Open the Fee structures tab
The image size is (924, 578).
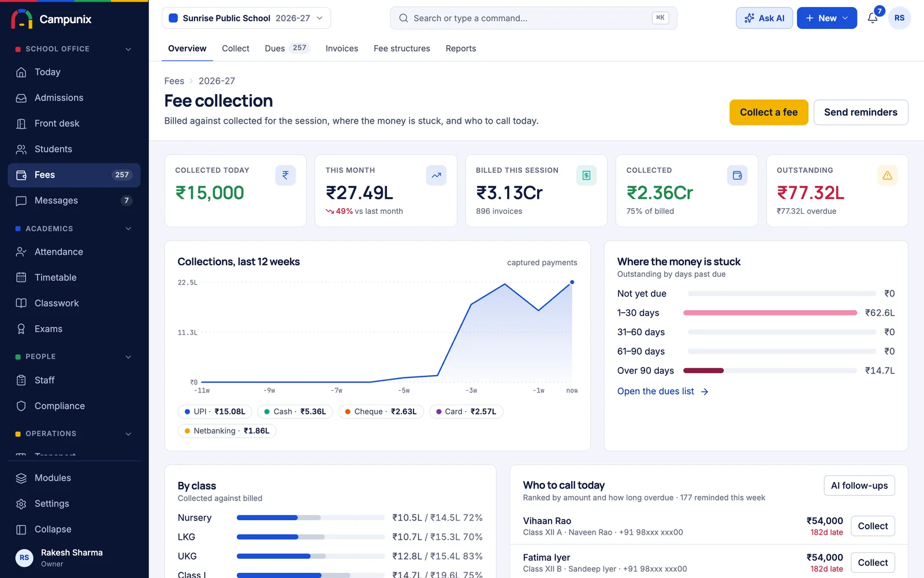click(x=402, y=49)
